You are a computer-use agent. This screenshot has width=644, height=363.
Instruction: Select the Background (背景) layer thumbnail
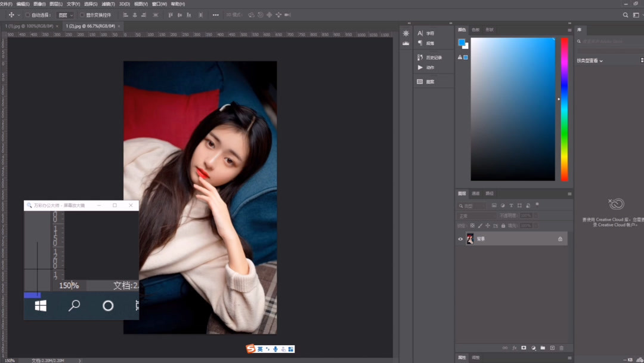[x=470, y=239]
